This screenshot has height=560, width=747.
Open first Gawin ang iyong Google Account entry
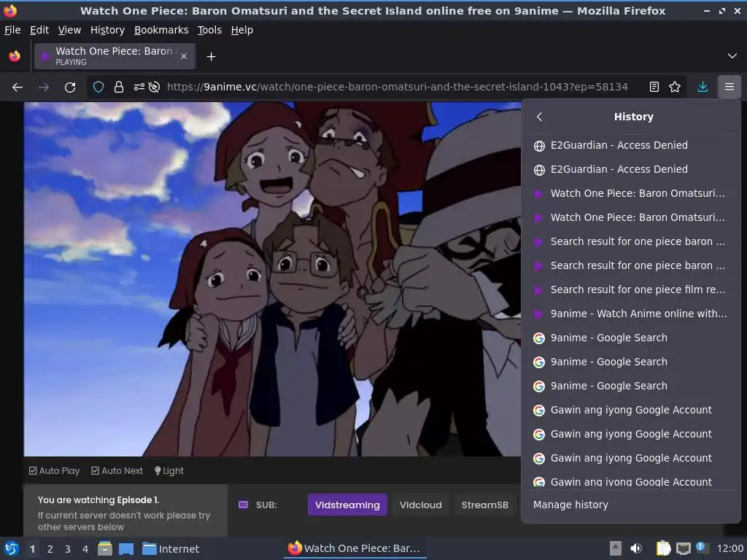(631, 410)
